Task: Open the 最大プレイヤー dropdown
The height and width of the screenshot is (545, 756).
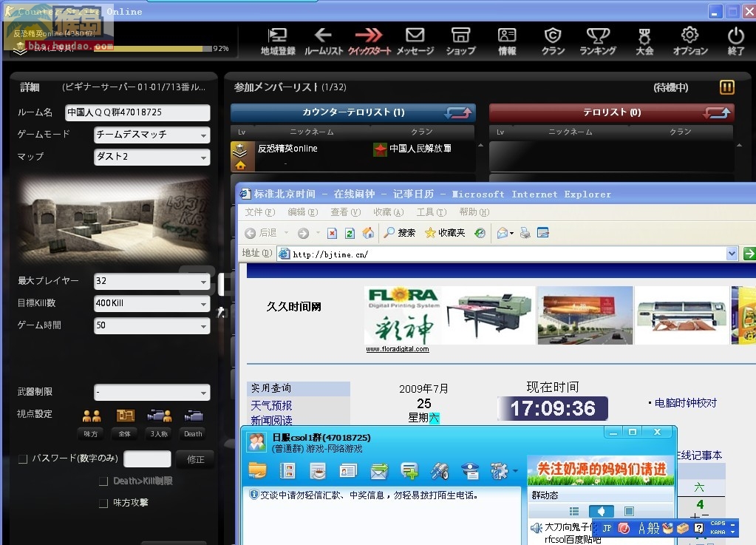Action: pos(152,281)
